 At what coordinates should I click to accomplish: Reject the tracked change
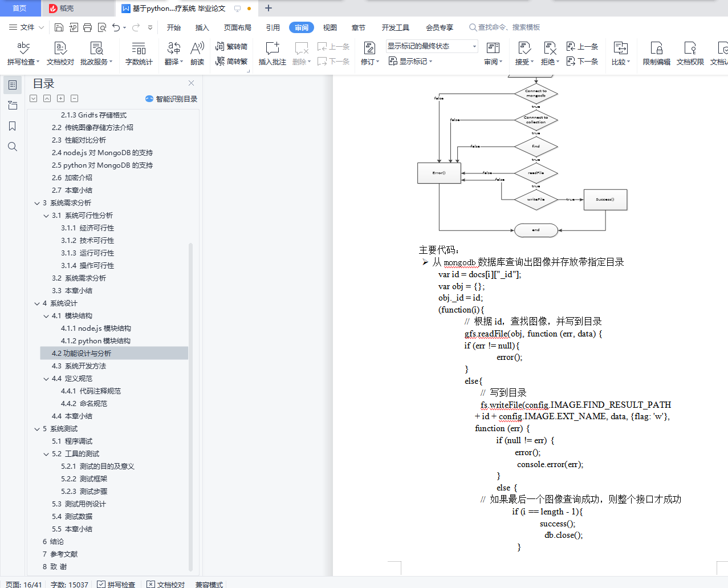pos(550,54)
